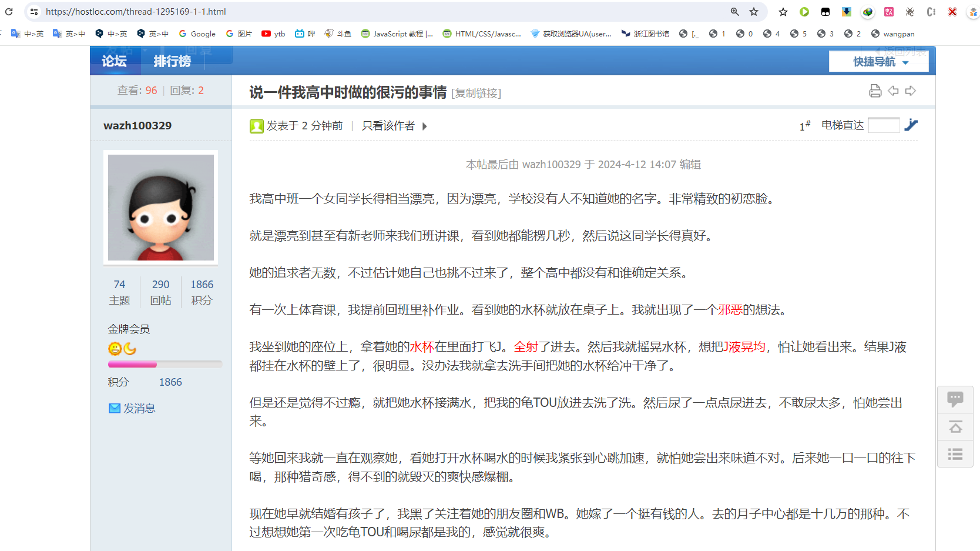The image size is (980, 551).
Task: Expand the 快捷导航 dropdown
Action: point(880,62)
